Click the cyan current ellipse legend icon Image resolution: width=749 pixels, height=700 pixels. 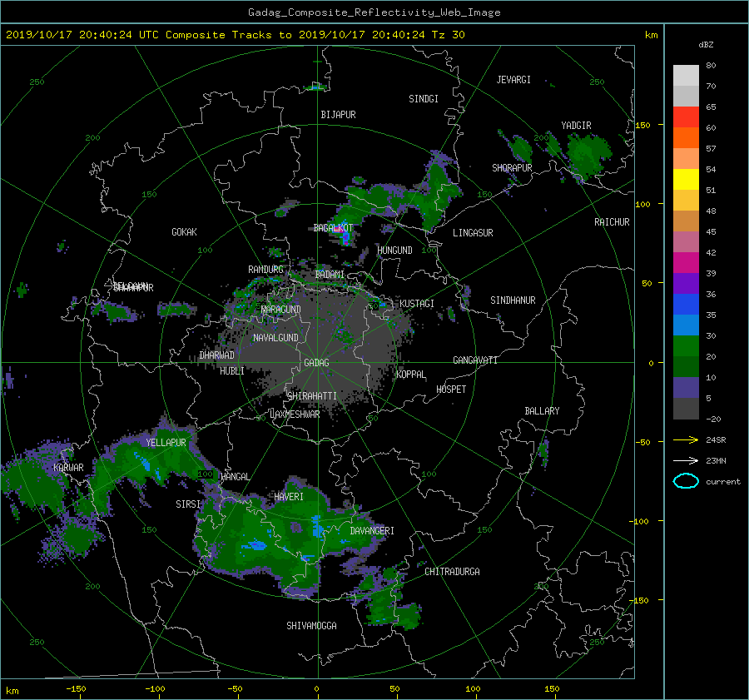686,481
